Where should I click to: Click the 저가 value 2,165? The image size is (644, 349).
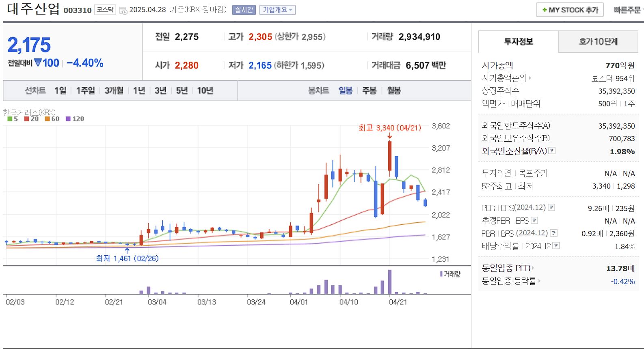260,65
